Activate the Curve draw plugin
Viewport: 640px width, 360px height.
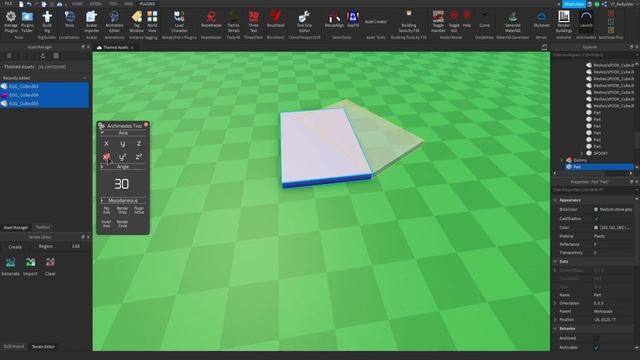(x=484, y=20)
